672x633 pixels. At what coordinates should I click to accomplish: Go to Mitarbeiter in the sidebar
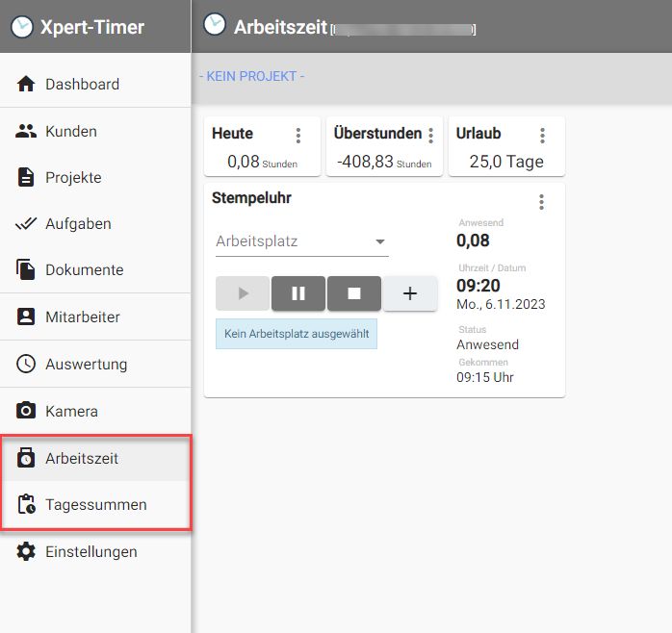(82, 316)
